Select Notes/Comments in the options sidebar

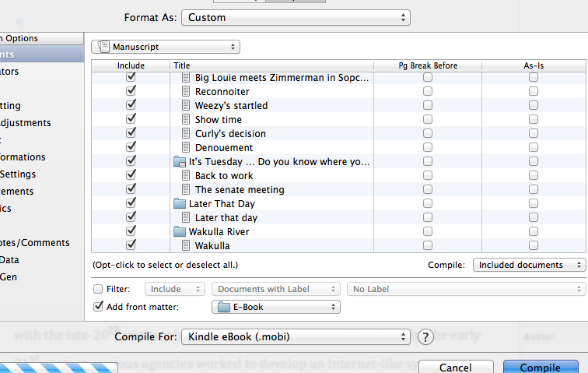click(34, 243)
